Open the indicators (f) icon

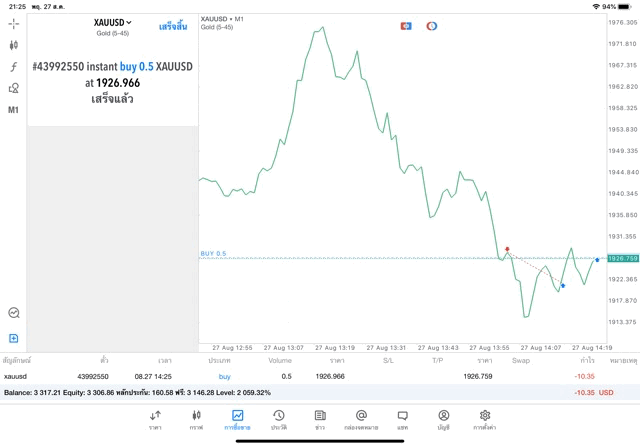click(14, 66)
